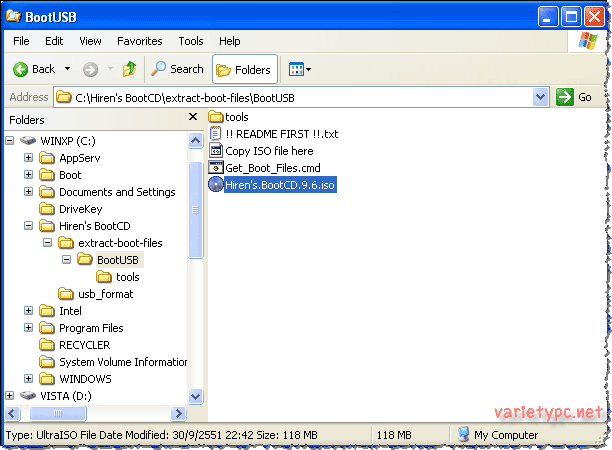Click My Computer icon in status bar

click(x=463, y=434)
